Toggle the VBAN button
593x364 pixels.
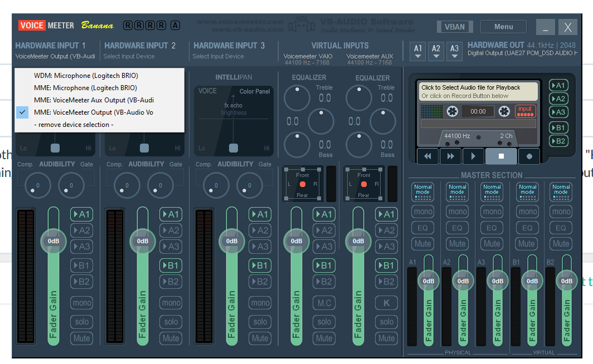[455, 27]
